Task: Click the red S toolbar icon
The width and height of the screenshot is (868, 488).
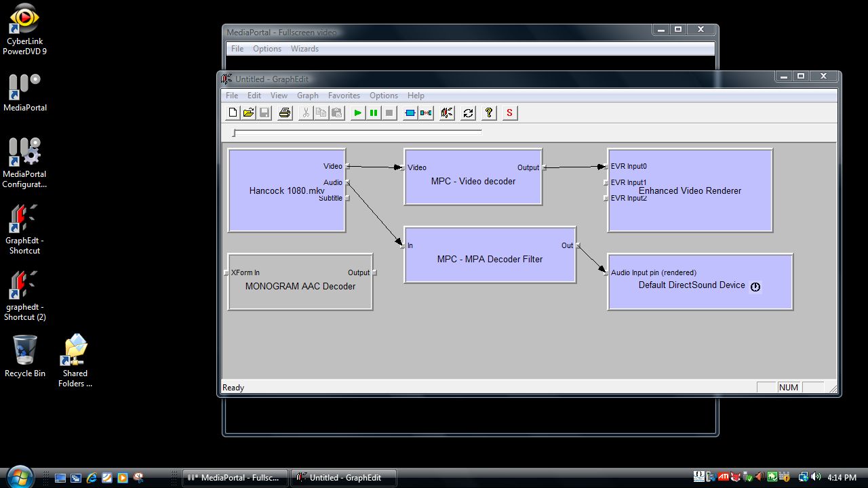Action: click(510, 113)
